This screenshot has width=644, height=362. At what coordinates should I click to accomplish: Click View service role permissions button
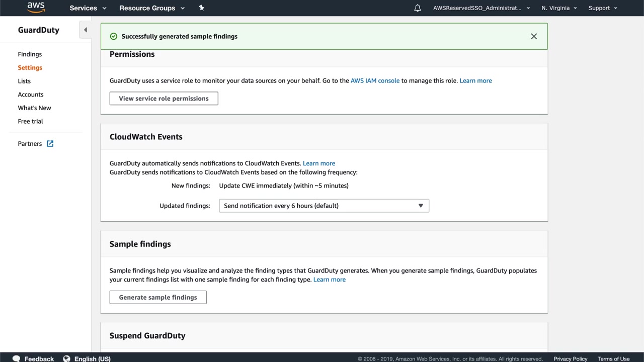[x=164, y=99]
